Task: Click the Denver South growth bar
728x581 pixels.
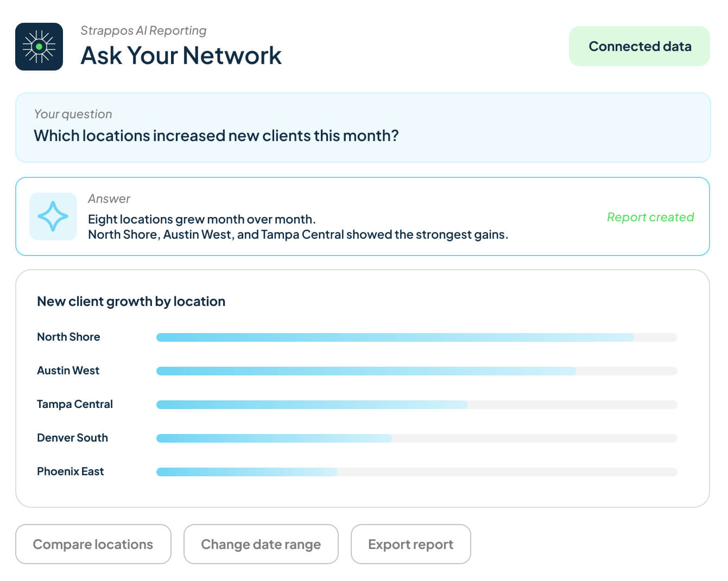Action: click(417, 438)
